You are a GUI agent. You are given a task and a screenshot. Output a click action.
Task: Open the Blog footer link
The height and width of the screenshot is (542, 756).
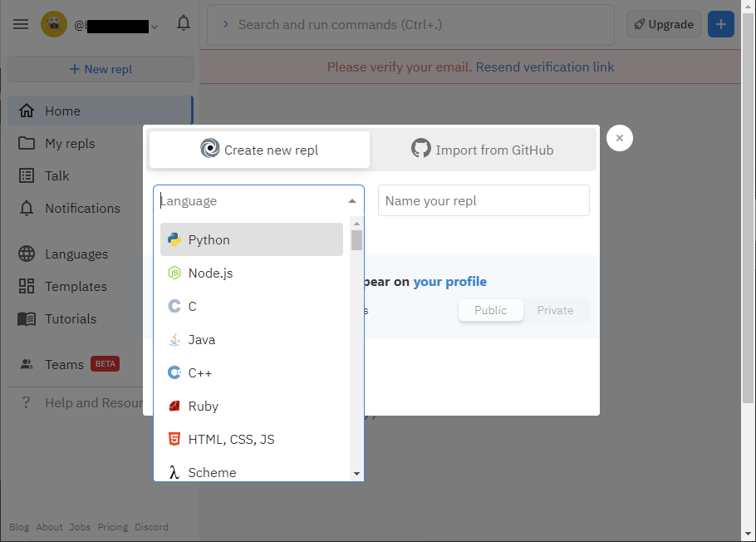(x=19, y=526)
